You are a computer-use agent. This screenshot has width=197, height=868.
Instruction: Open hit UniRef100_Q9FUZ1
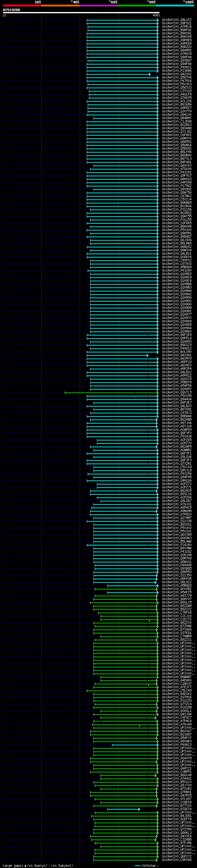(x=176, y=23)
